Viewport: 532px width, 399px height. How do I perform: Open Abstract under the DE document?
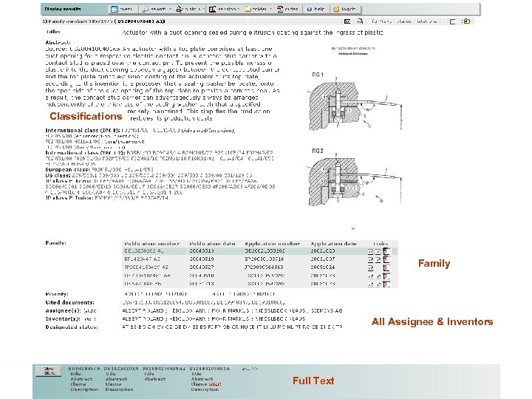click(x=117, y=379)
